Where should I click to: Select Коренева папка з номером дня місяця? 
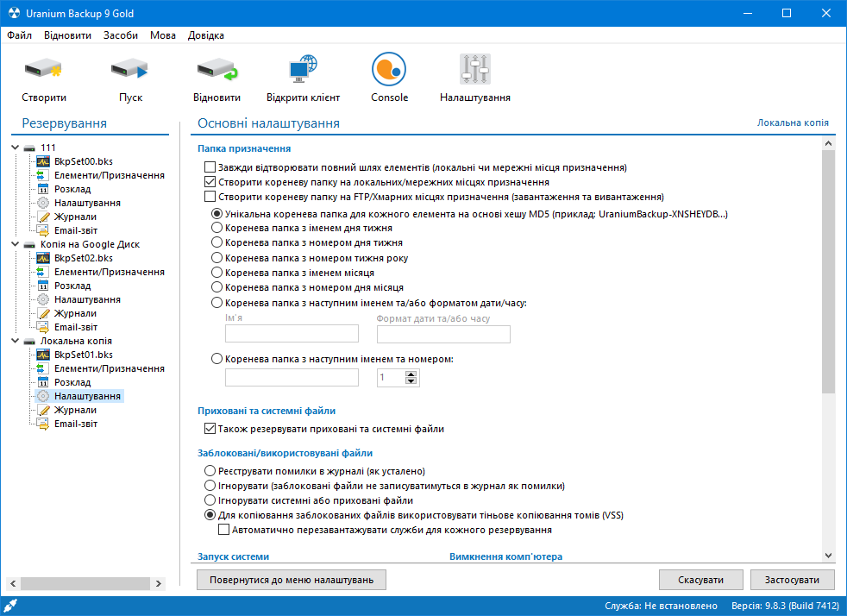click(216, 287)
